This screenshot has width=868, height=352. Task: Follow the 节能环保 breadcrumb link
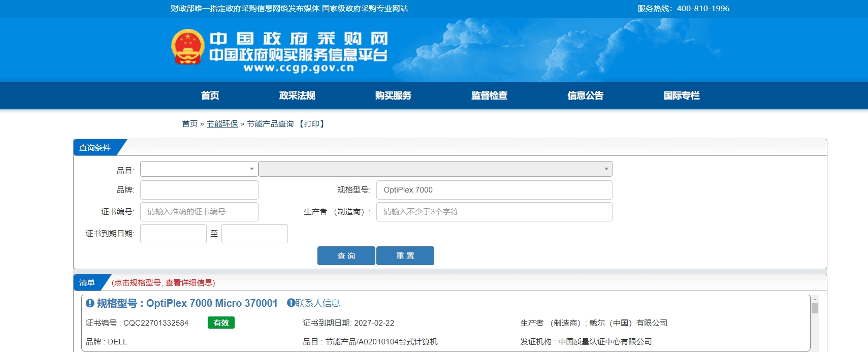pos(222,124)
